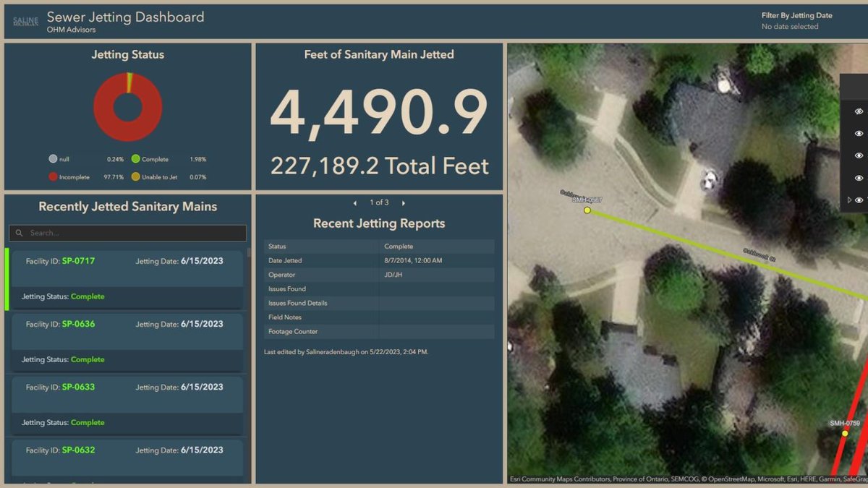Viewport: 868px width, 488px height.
Task: Click the SMH-0759 manhole point on map
Action: pyautogui.click(x=845, y=433)
